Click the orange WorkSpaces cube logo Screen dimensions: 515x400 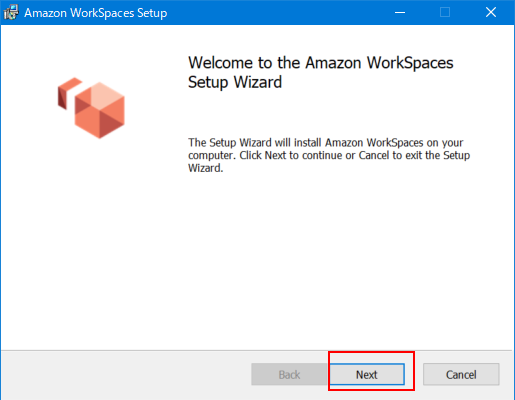tap(100, 110)
